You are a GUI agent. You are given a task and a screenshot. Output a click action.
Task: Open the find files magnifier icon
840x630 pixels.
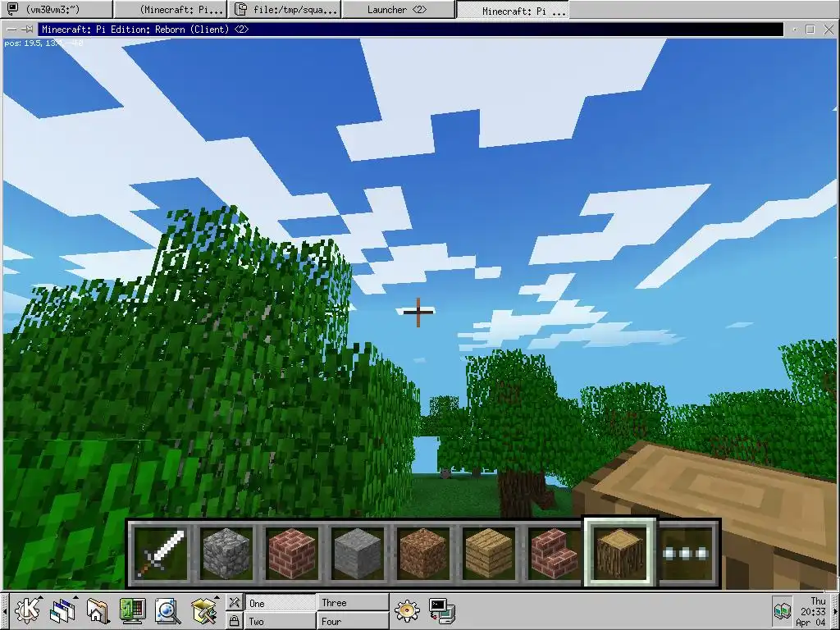[167, 610]
